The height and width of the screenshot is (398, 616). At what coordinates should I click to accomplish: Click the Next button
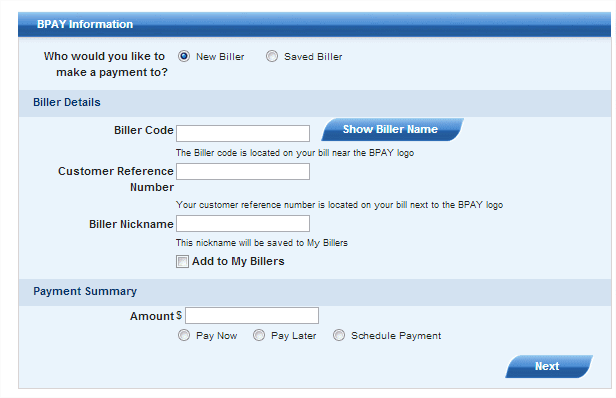pyautogui.click(x=549, y=366)
